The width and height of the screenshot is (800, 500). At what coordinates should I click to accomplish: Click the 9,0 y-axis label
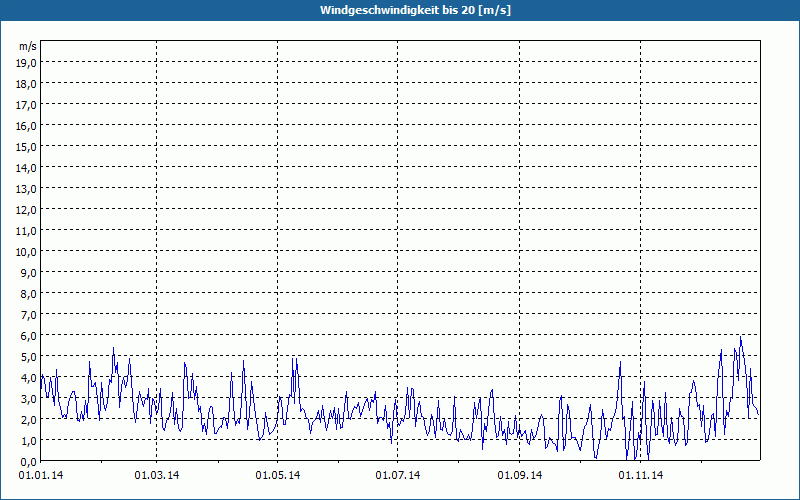pyautogui.click(x=29, y=272)
